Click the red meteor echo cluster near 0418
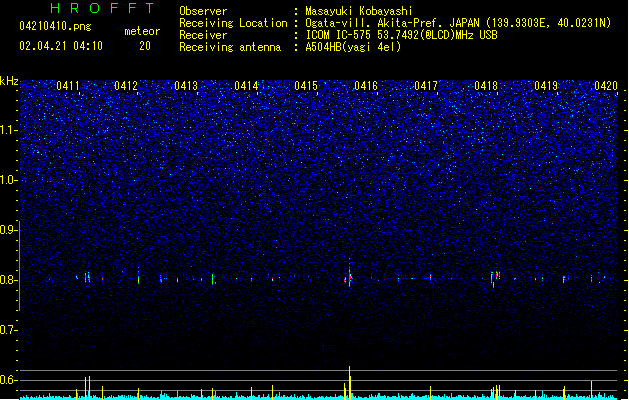The image size is (629, 400). tap(496, 277)
